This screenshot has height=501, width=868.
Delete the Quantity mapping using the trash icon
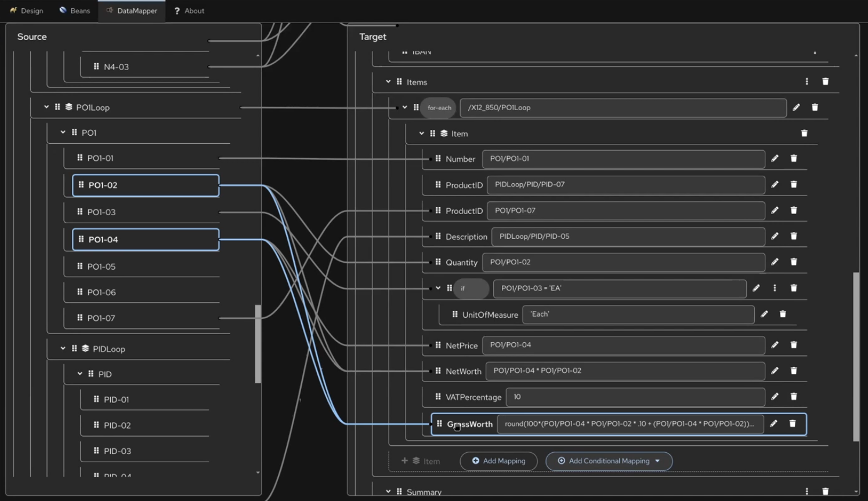coord(794,262)
